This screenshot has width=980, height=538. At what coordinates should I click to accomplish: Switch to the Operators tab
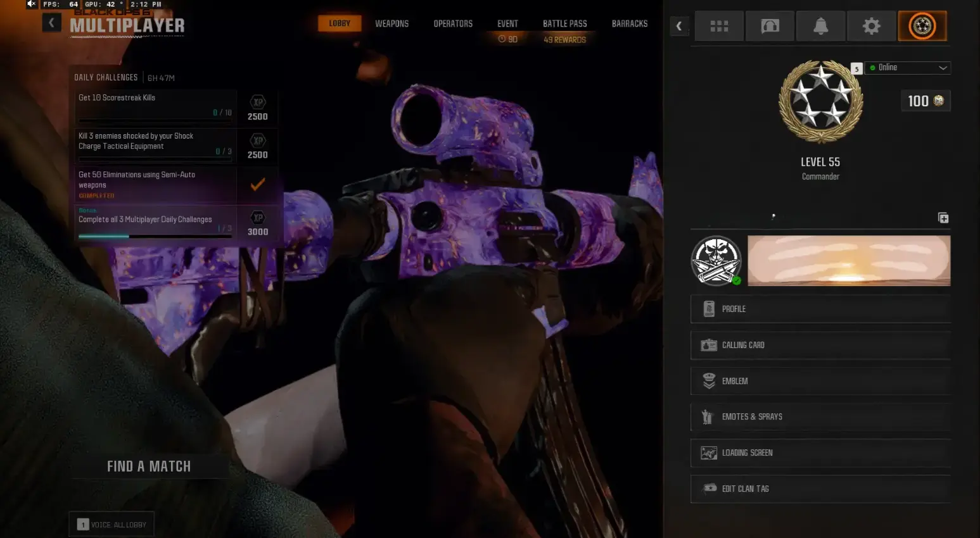point(453,23)
